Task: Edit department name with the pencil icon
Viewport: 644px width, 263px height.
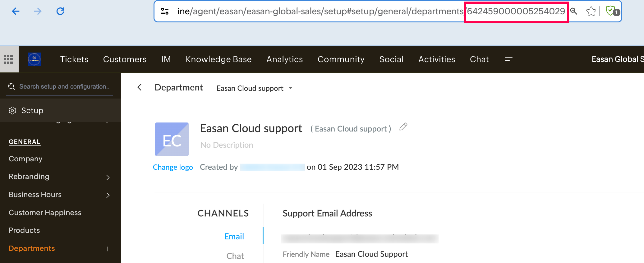Action: tap(403, 127)
